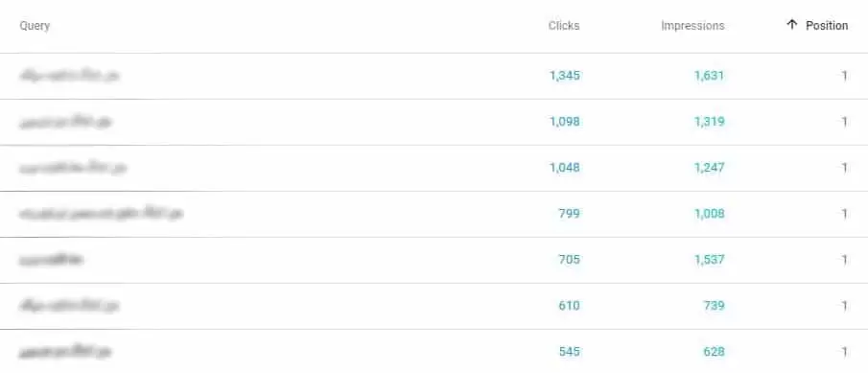Select the query row with 1,098 clicks
Image resolution: width=868 pixels, height=373 pixels.
pyautogui.click(x=434, y=122)
